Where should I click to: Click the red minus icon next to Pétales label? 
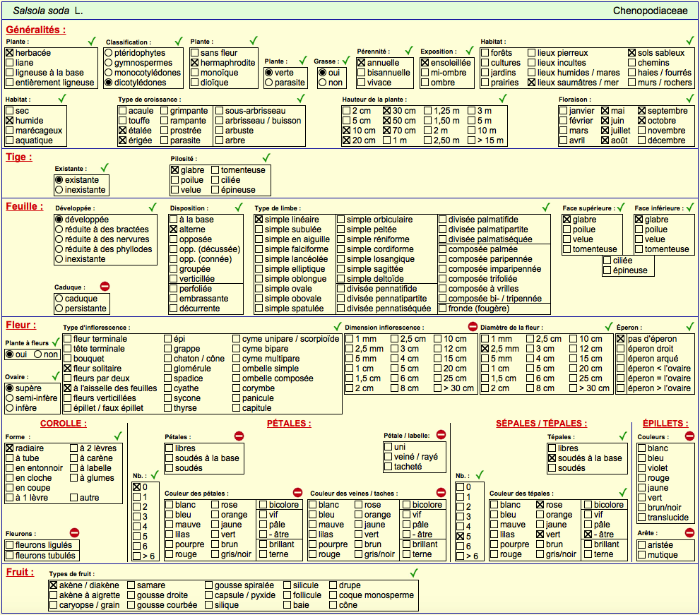pyautogui.click(x=239, y=436)
